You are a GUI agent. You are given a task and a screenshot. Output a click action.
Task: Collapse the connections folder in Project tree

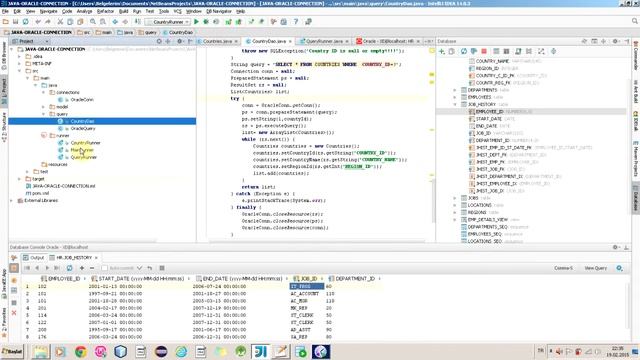[44, 92]
